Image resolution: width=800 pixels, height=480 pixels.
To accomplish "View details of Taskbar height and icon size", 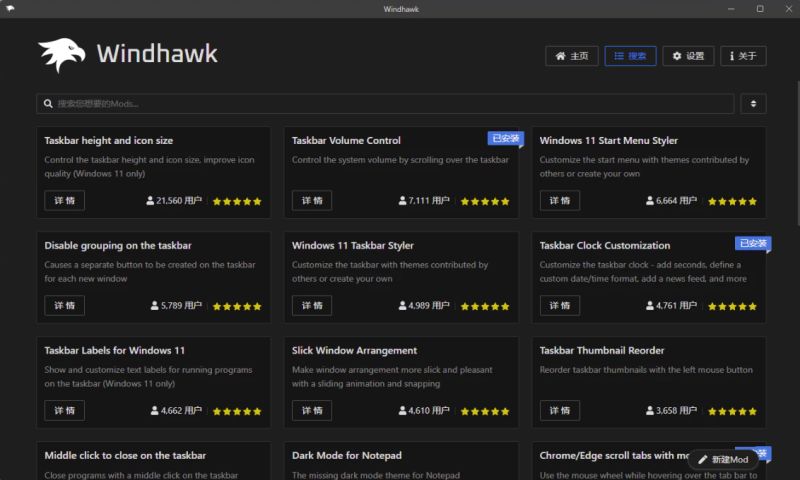I will pos(64,201).
